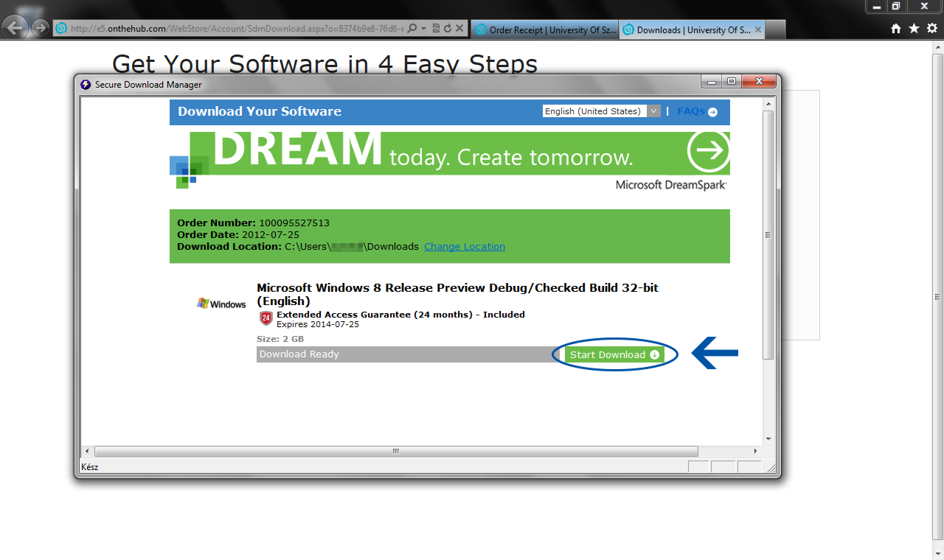Click the Order Date 2012-07-25 text

[x=238, y=234]
